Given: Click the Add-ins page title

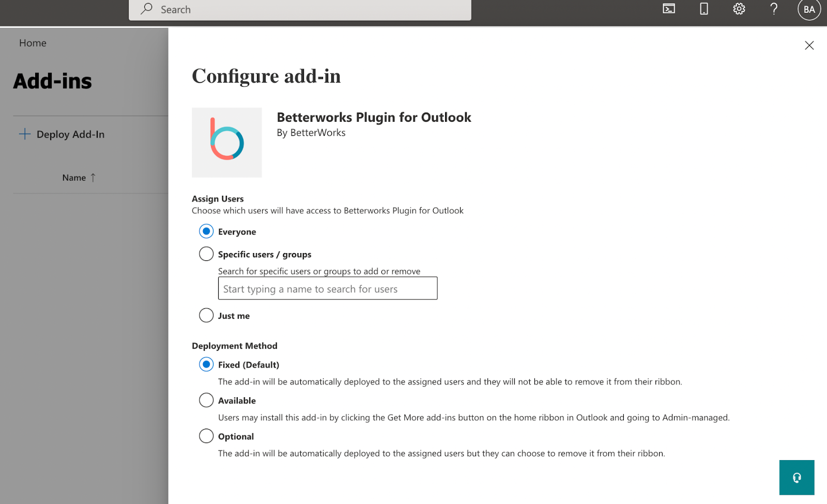Looking at the screenshot, I should coord(52,81).
